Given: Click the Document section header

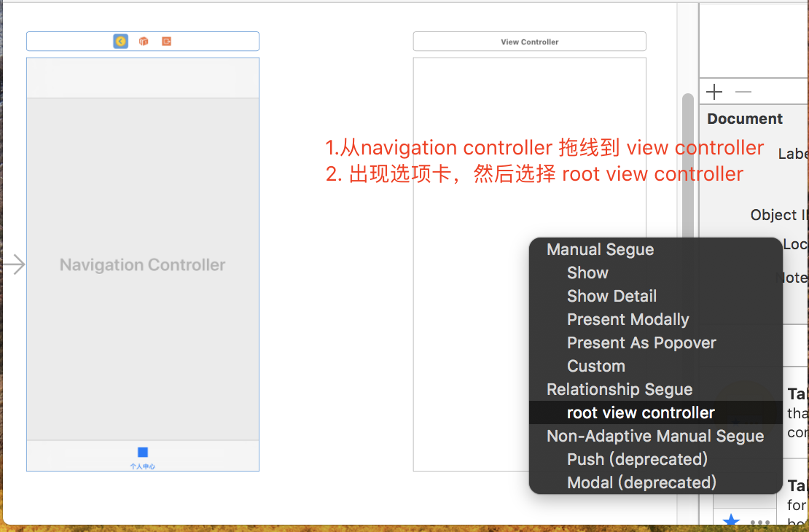Looking at the screenshot, I should coord(745,119).
